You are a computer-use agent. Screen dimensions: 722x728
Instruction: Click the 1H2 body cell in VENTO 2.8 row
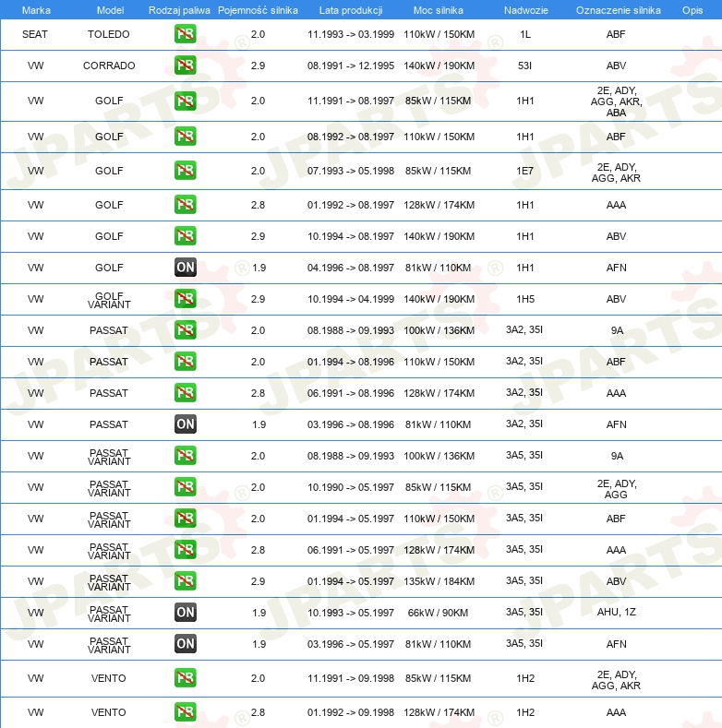coord(525,712)
